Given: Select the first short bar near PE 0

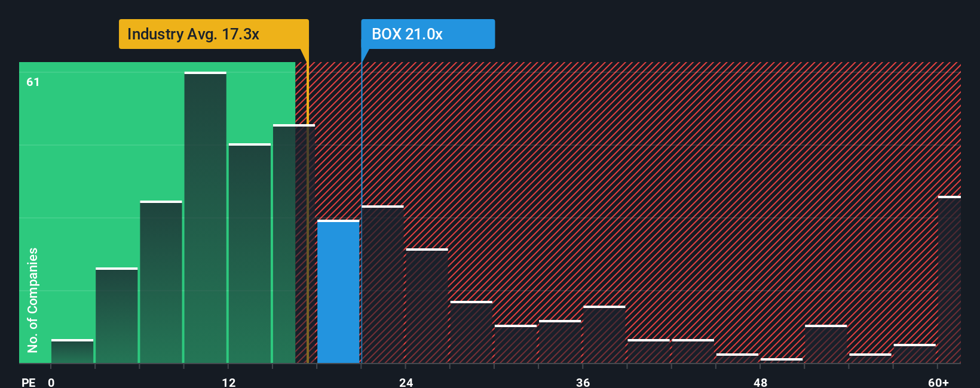Looking at the screenshot, I should pyautogui.click(x=72, y=351).
